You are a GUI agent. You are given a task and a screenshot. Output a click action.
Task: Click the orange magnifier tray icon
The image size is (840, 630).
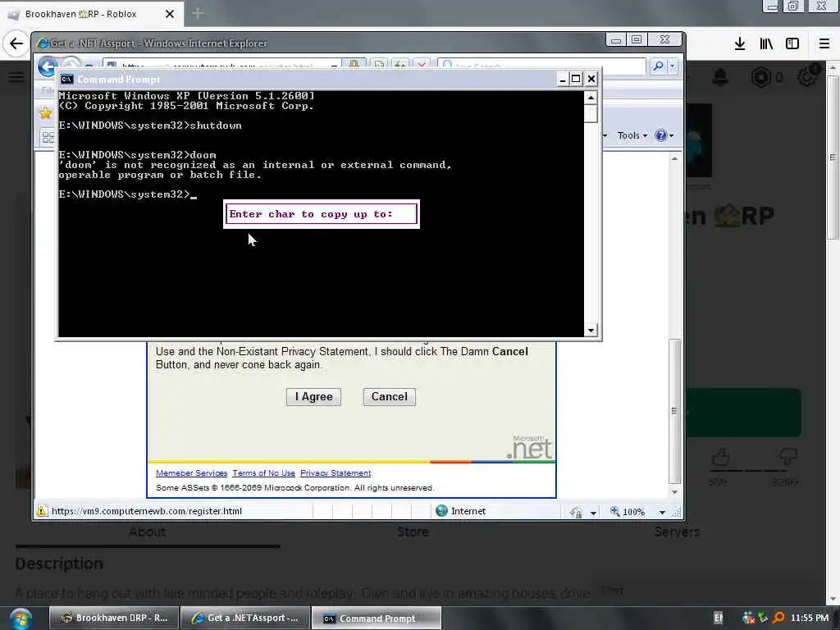click(778, 619)
